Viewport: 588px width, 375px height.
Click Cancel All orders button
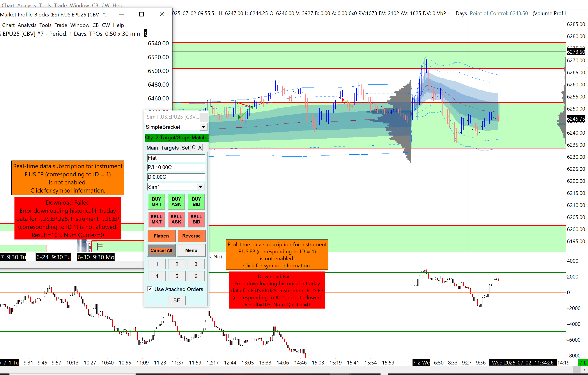click(161, 250)
